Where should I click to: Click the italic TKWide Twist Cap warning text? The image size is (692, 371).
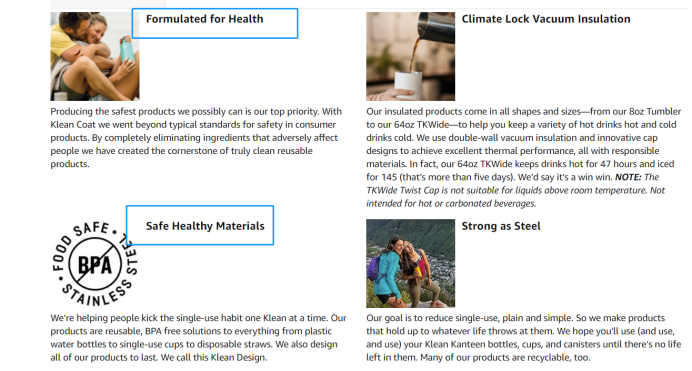tap(515, 190)
